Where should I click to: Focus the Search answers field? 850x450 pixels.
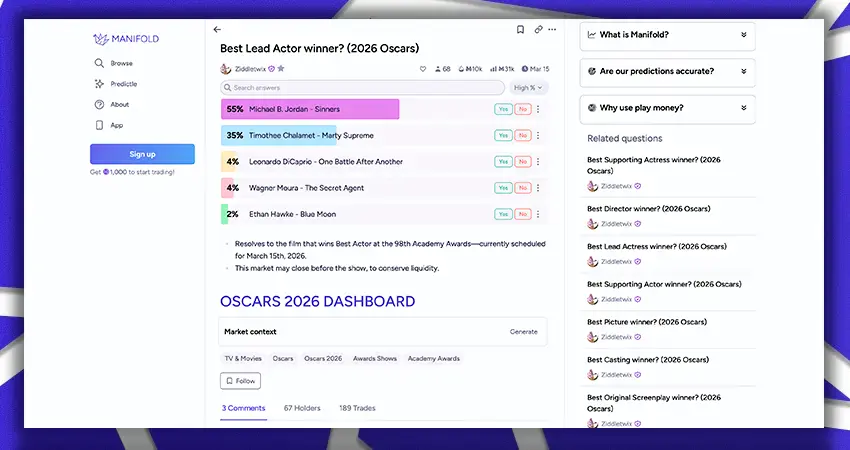coord(362,88)
